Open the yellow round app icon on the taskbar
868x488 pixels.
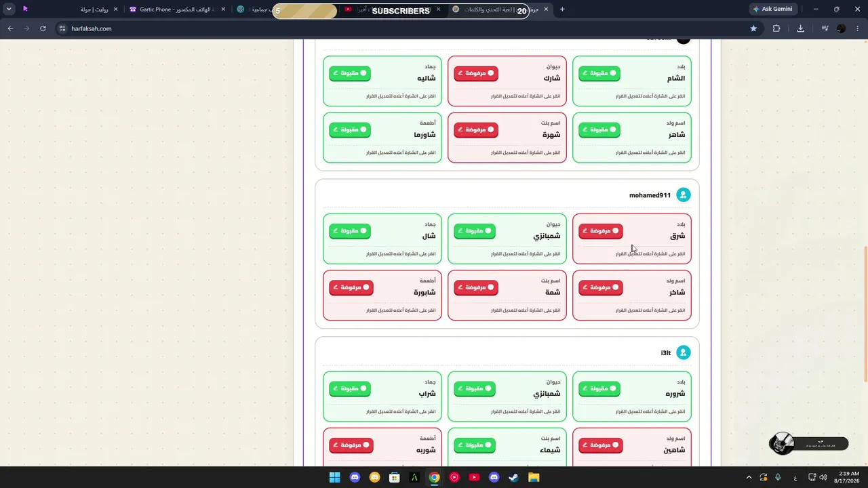point(374,477)
